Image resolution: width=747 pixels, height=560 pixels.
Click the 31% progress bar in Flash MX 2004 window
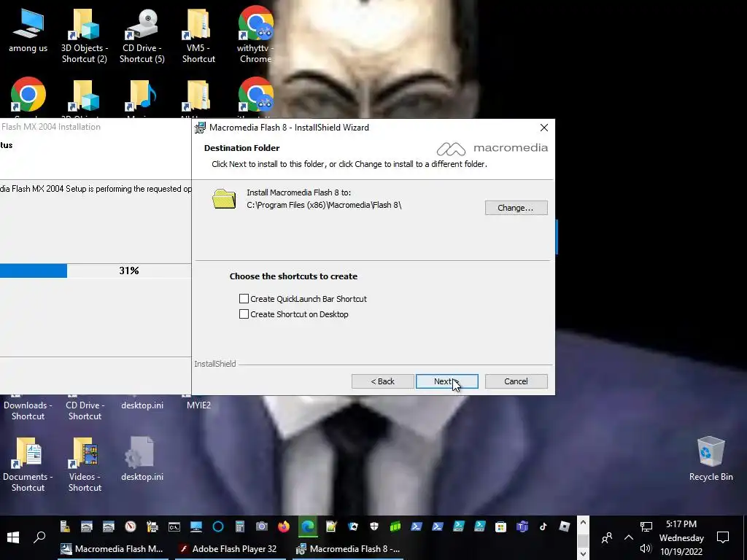(x=96, y=271)
